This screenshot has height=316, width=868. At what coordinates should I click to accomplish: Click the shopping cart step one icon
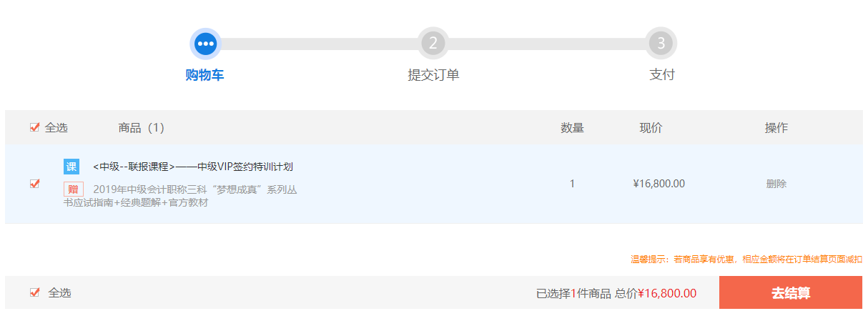206,44
